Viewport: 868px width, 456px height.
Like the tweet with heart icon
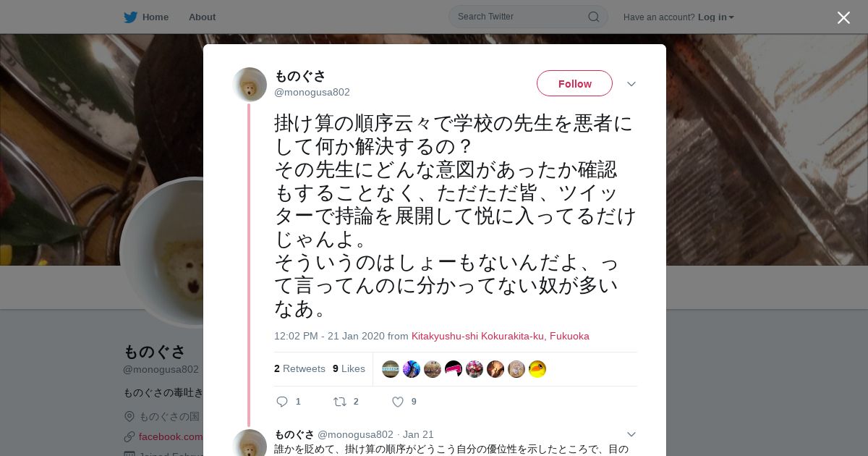(397, 402)
